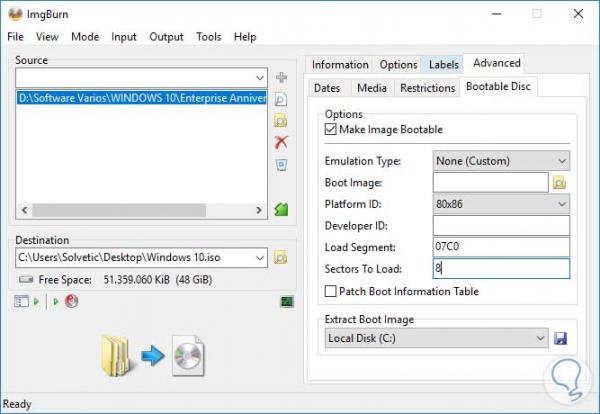Click the ImgBurn application title icon
The height and width of the screenshot is (414, 600).
(x=15, y=14)
